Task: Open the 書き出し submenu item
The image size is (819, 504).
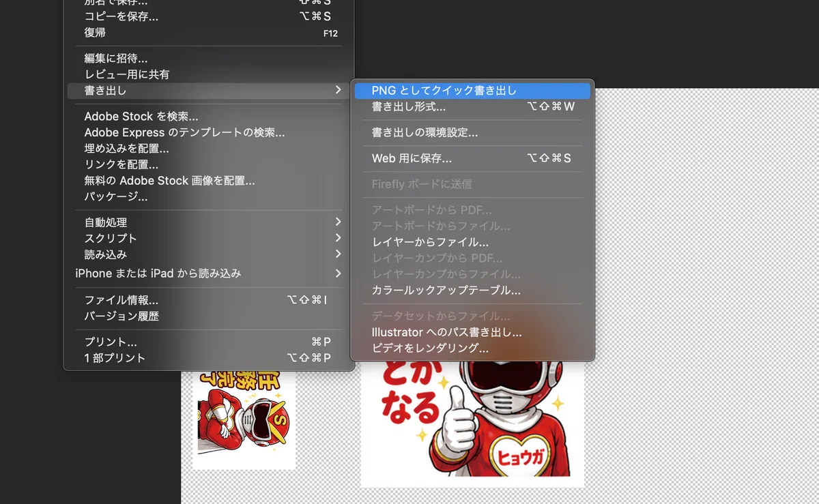Action: tap(209, 90)
